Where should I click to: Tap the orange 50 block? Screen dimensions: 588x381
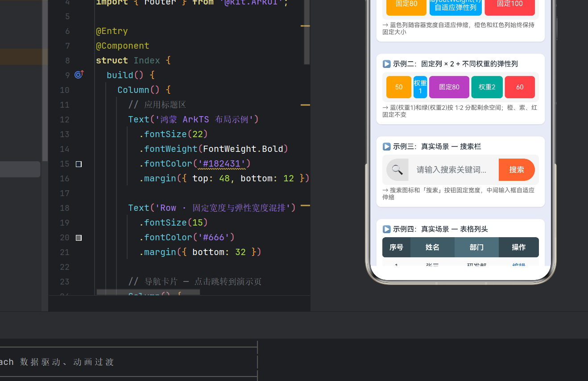(399, 87)
